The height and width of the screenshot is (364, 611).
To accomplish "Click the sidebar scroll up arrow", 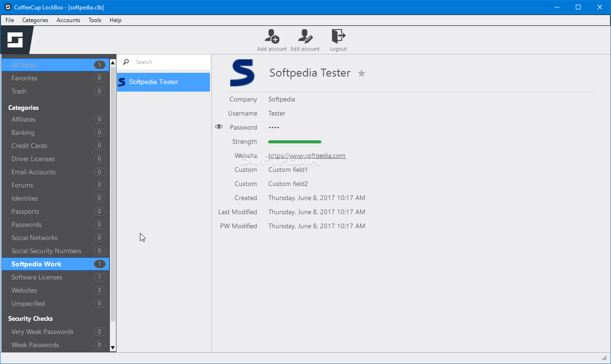I will (113, 62).
